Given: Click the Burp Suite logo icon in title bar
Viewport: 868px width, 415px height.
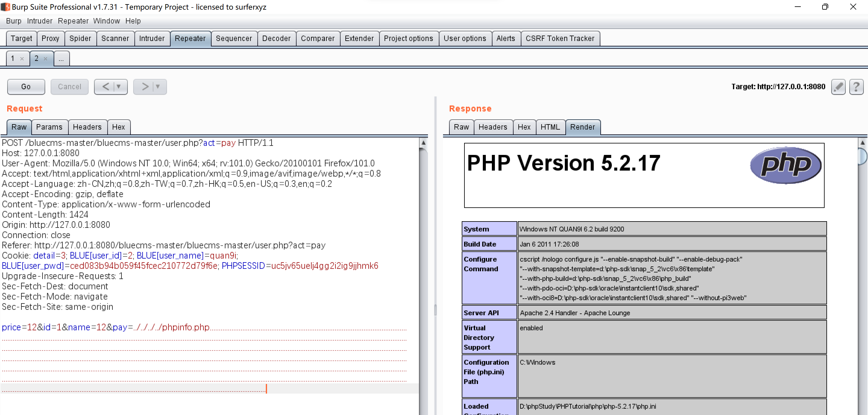Looking at the screenshot, I should (5, 7).
